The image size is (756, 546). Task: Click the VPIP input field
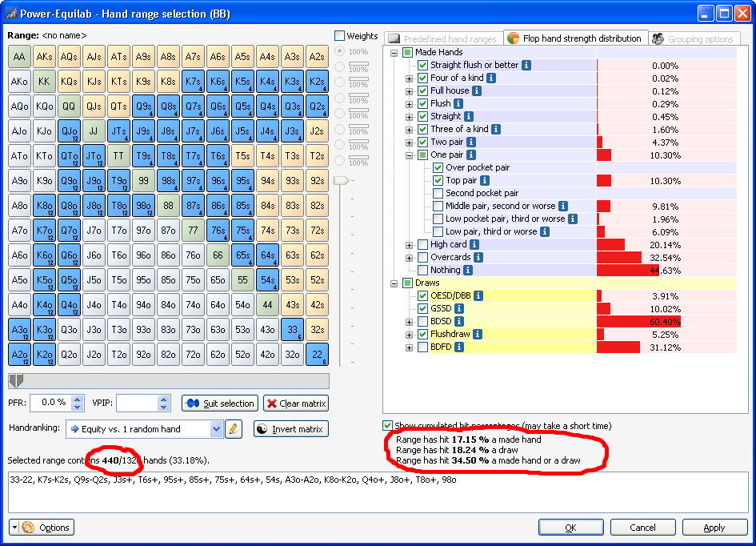[x=137, y=403]
